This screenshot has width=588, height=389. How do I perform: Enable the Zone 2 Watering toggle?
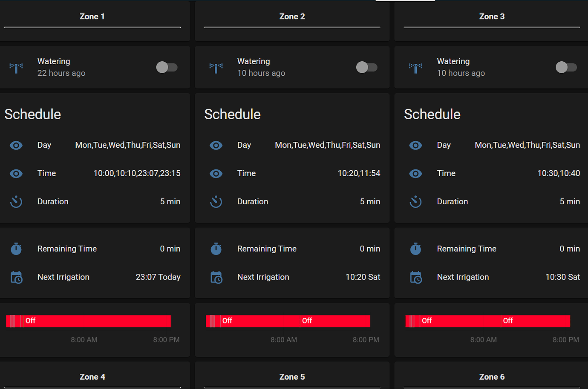point(366,67)
